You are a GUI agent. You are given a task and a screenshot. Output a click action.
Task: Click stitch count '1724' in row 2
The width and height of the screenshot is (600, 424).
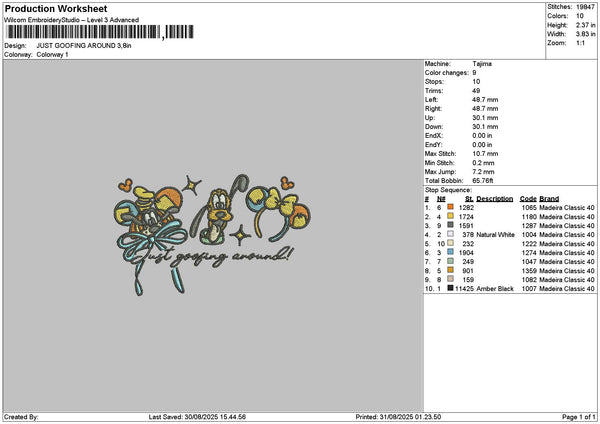(466, 217)
